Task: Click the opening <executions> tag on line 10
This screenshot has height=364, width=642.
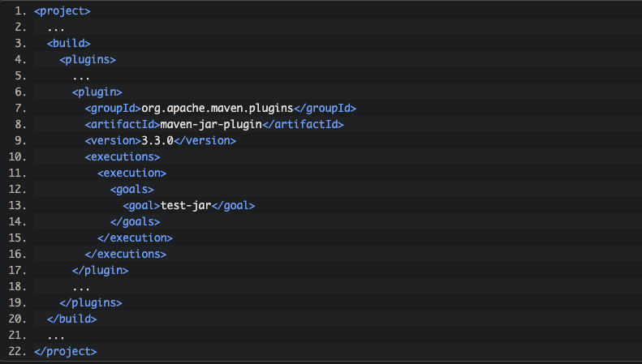Action: point(123,156)
